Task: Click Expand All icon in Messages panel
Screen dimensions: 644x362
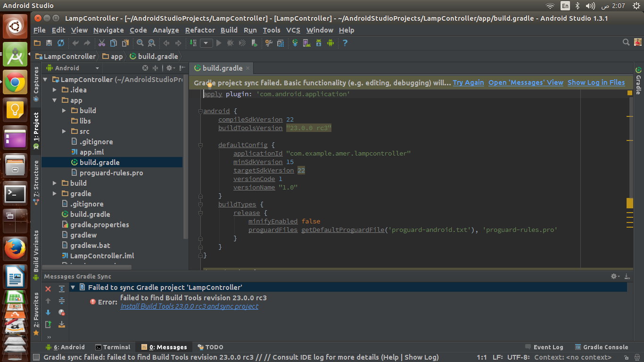Action: pyautogui.click(x=62, y=289)
